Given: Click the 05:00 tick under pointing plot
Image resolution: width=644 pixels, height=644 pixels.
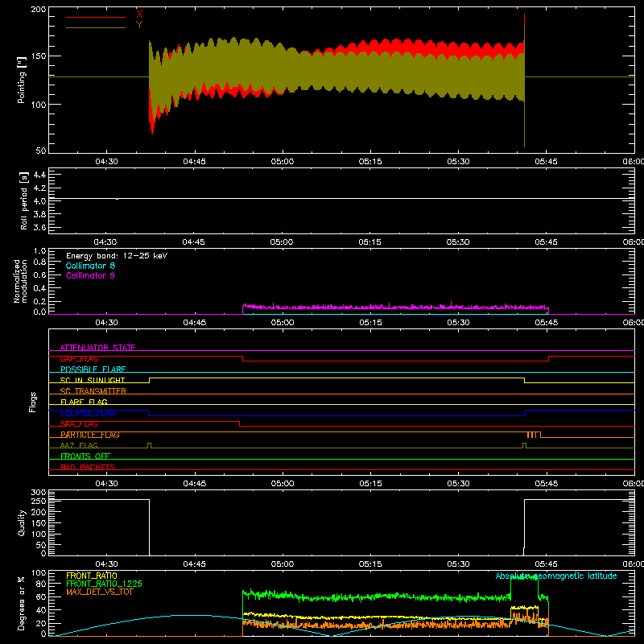Looking at the screenshot, I should 283,162.
